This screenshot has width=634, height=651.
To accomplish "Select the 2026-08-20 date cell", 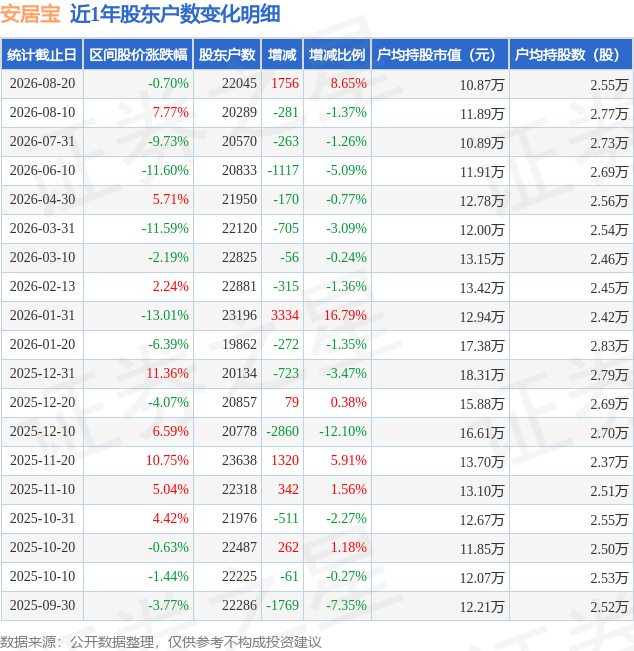I will [42, 83].
